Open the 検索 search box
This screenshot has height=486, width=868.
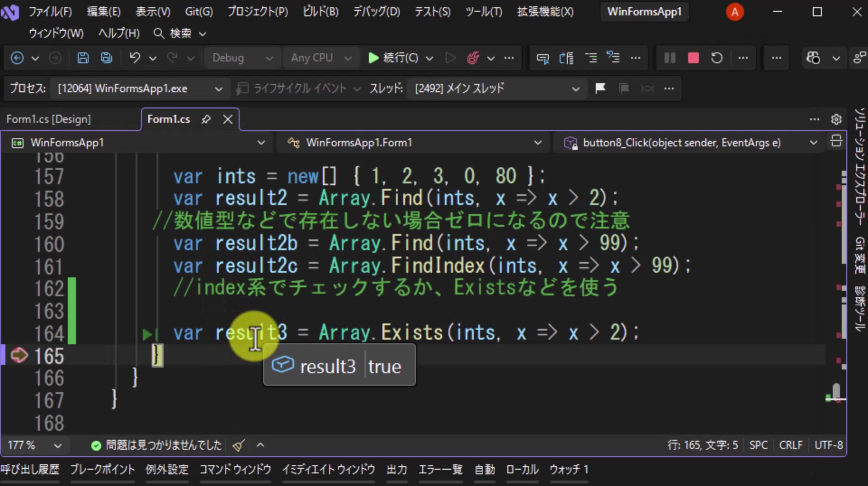[x=180, y=33]
